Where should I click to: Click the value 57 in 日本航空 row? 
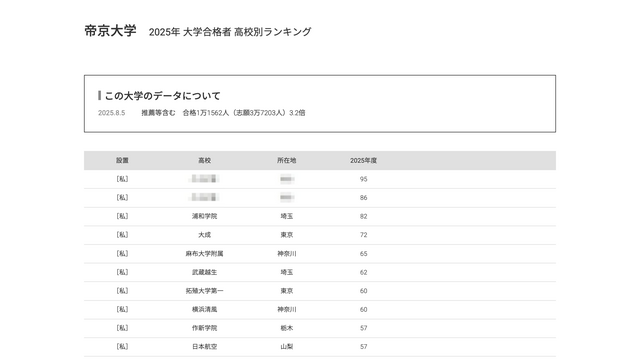363,347
